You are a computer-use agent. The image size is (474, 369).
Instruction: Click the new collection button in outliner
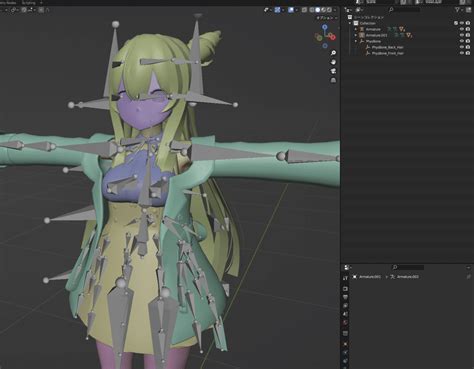[468, 10]
